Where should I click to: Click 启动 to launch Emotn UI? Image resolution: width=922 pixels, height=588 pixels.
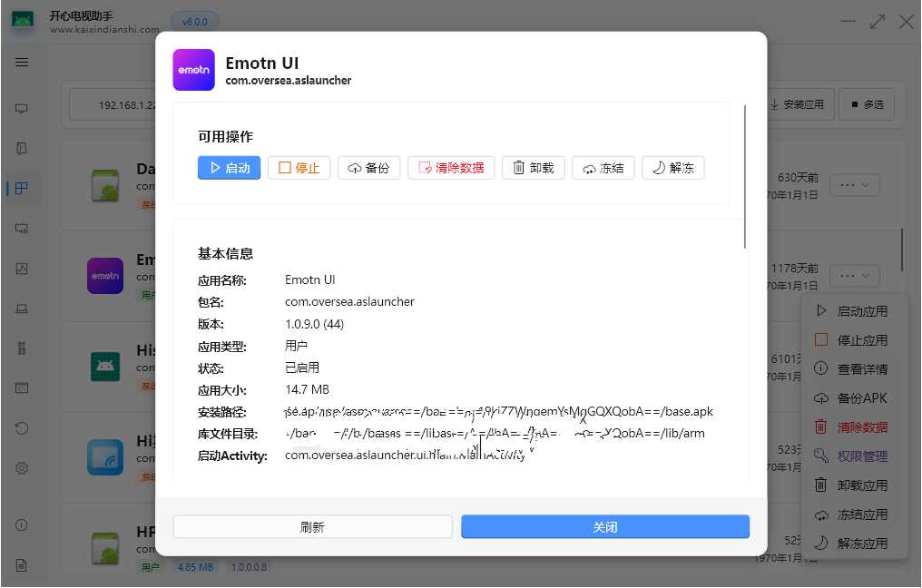(x=228, y=167)
